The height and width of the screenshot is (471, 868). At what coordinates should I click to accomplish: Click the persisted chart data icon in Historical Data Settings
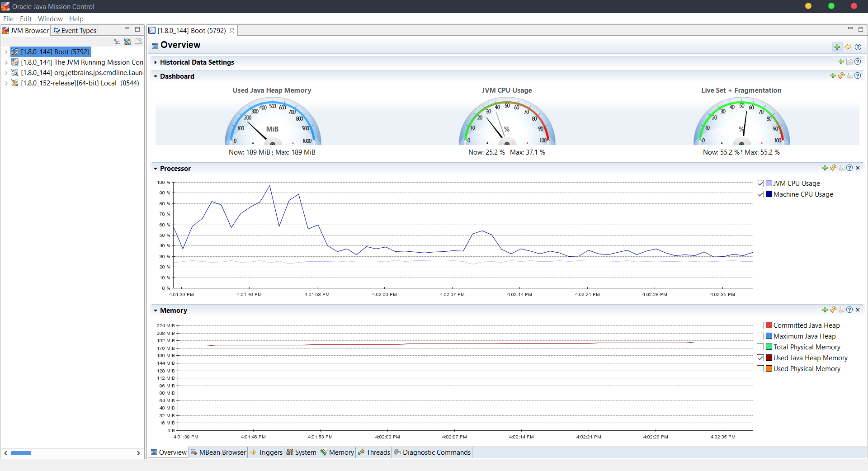pos(849,62)
